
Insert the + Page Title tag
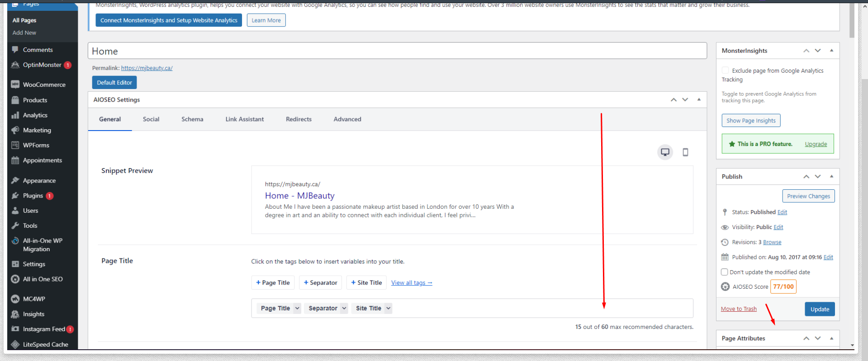(x=273, y=282)
